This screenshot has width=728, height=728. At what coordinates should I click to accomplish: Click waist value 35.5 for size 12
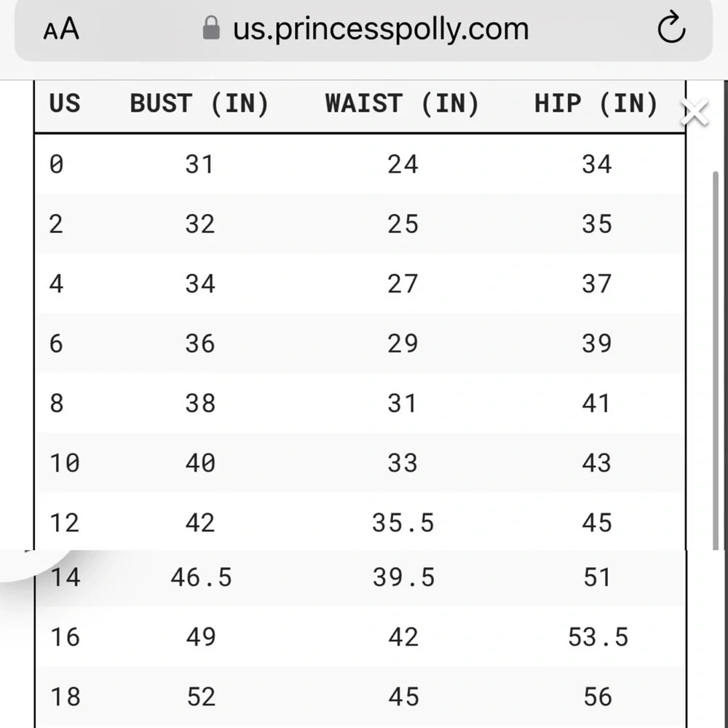pos(403,523)
